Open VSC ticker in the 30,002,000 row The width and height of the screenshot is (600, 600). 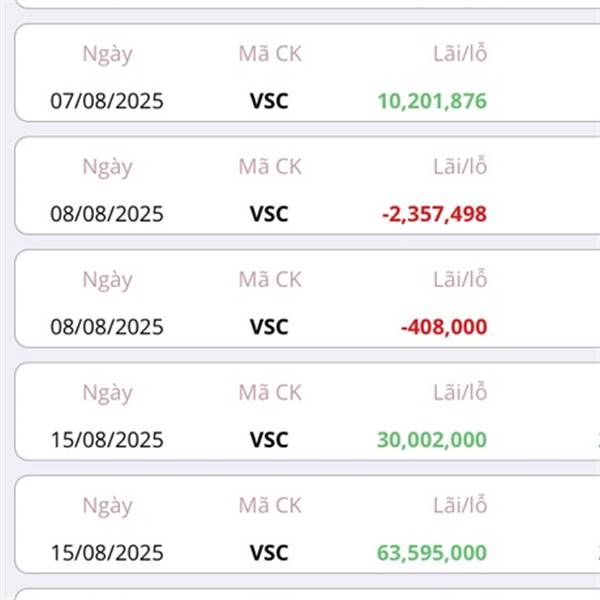click(269, 440)
